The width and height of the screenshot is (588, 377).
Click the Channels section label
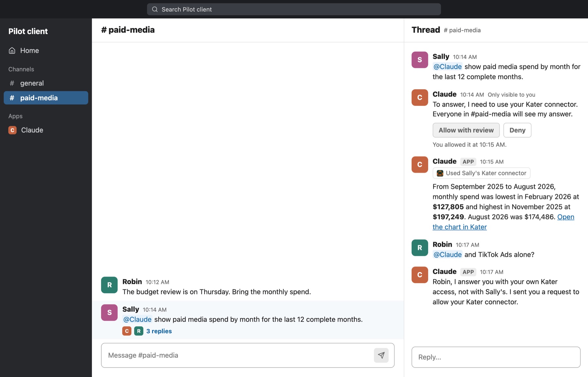(x=21, y=69)
